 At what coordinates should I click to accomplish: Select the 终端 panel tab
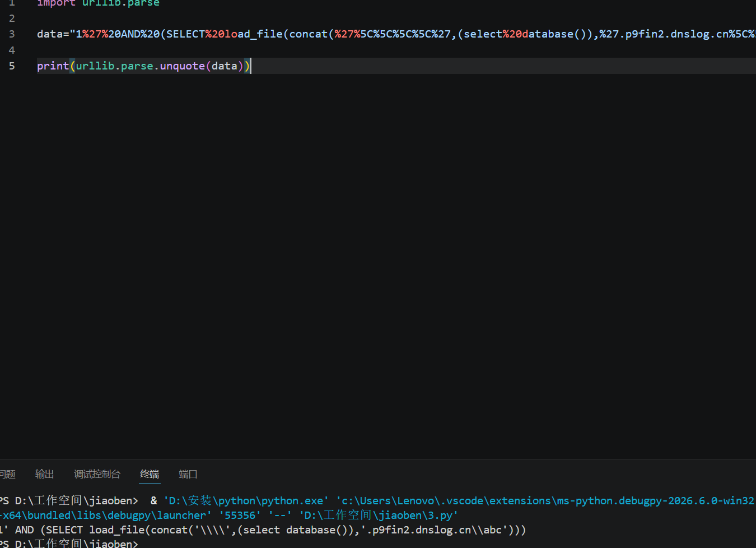[150, 474]
